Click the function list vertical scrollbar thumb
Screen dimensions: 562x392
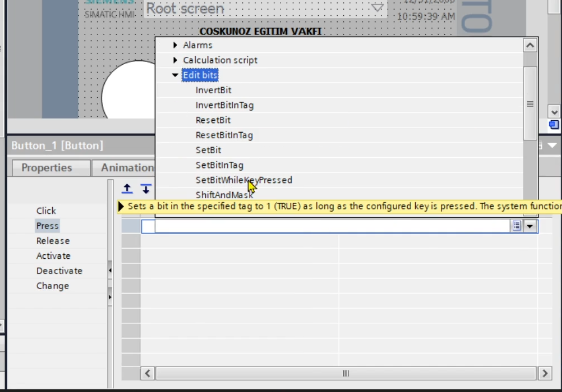point(530,104)
